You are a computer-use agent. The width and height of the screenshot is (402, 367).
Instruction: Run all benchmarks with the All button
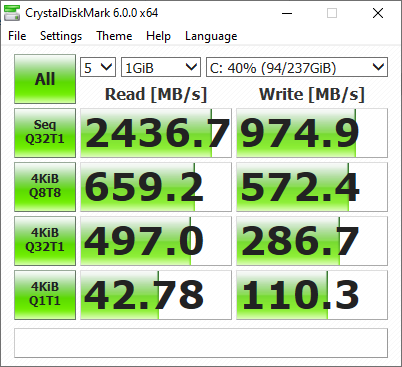pos(45,79)
